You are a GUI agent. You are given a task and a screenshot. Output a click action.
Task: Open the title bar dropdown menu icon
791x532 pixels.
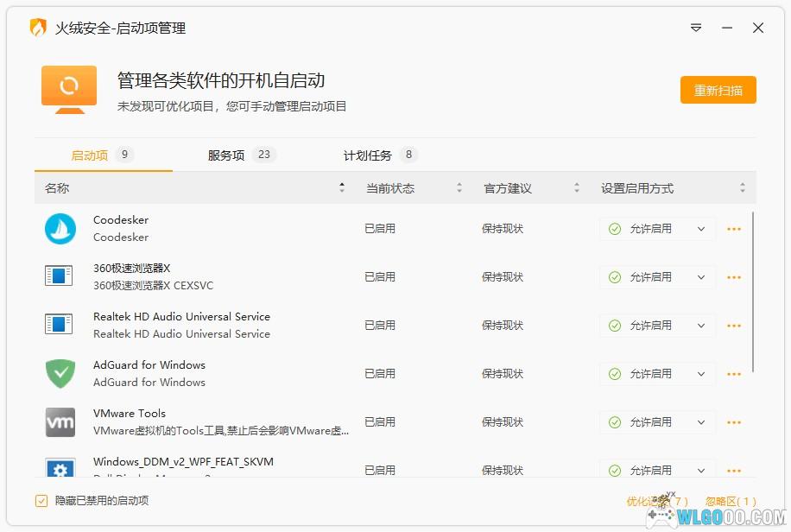[x=696, y=28]
